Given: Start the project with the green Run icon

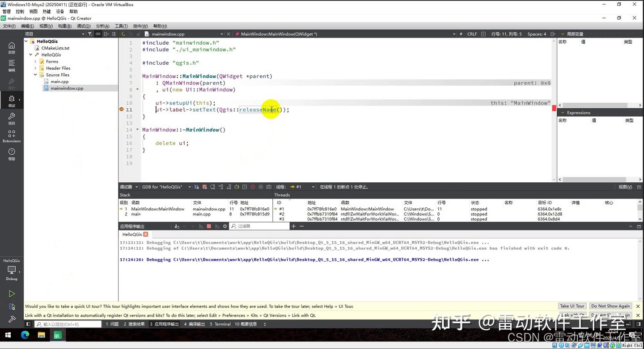Looking at the screenshot, I should [x=11, y=294].
